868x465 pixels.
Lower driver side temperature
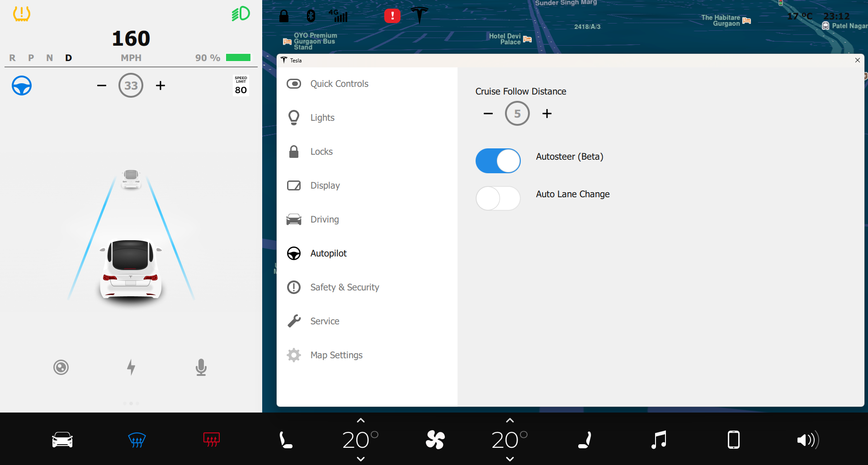tap(361, 459)
